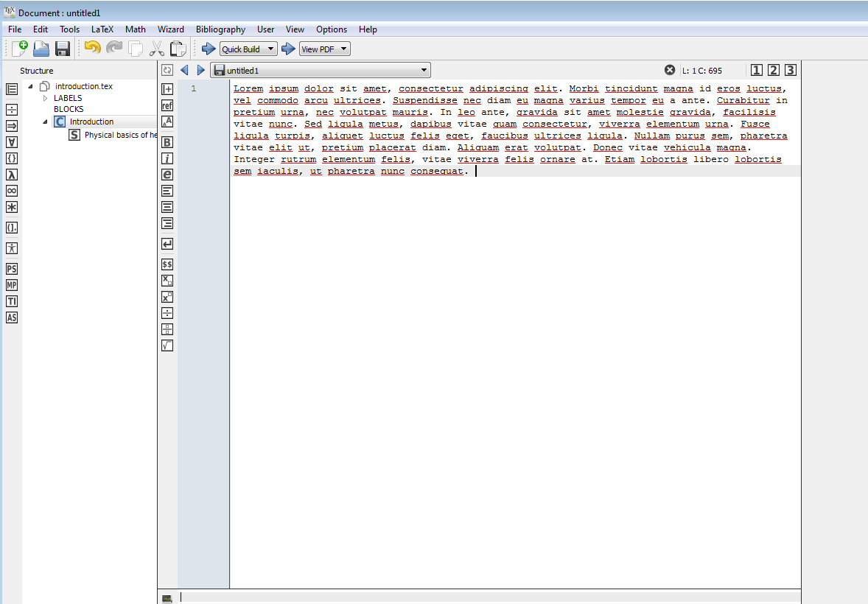Show the Structure panel icon

pyautogui.click(x=12, y=89)
